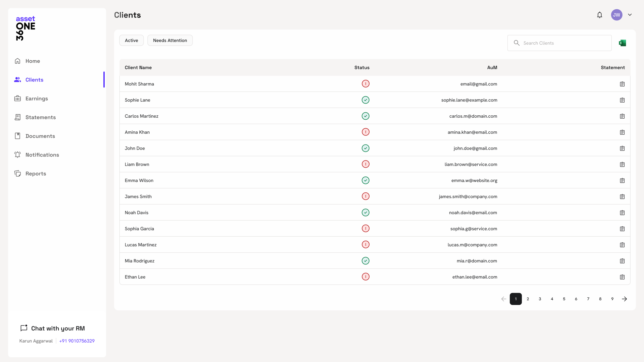Filter clients by Active
The image size is (644, 362).
coord(131,40)
